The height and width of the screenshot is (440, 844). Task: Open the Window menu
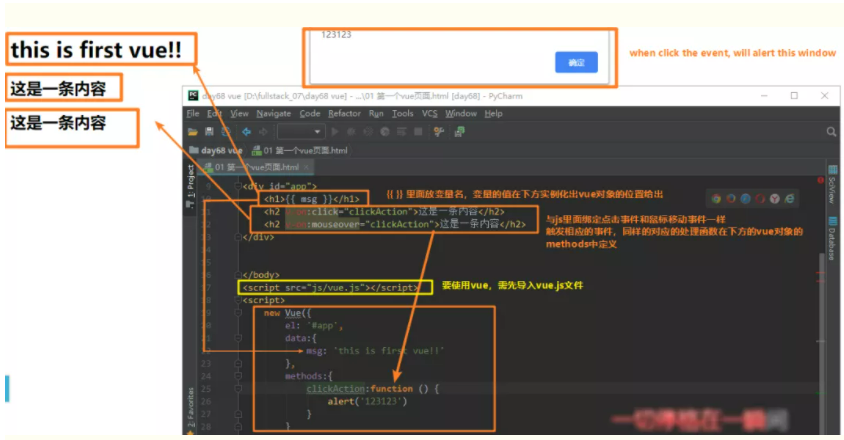click(x=461, y=114)
